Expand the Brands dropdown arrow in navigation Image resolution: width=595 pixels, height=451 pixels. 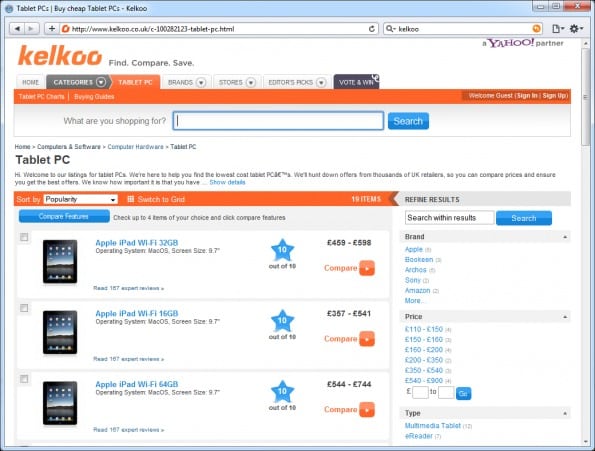pos(201,82)
